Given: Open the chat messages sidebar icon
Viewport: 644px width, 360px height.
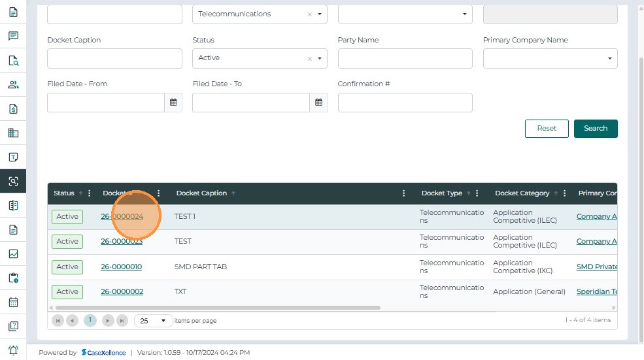Looking at the screenshot, I should click(x=13, y=36).
